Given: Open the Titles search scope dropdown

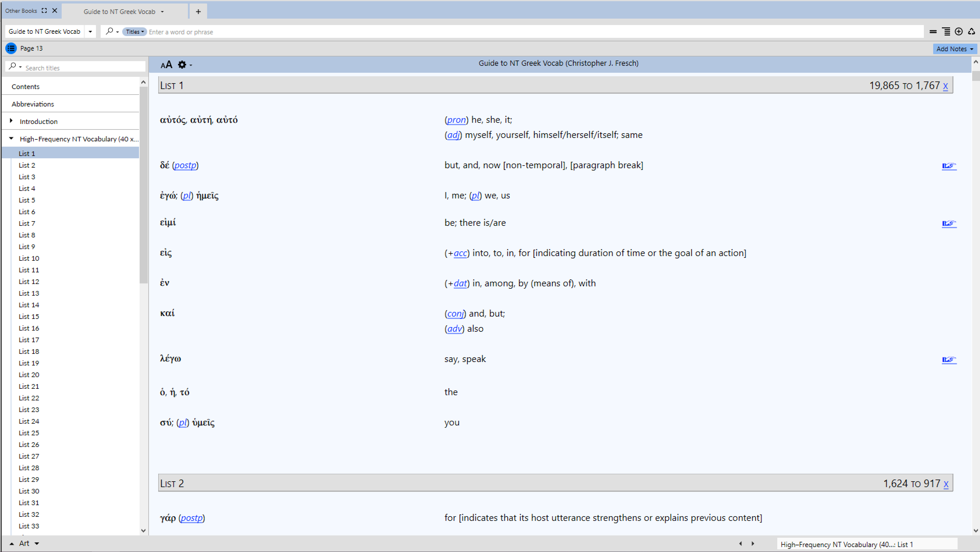Looking at the screenshot, I should point(135,32).
